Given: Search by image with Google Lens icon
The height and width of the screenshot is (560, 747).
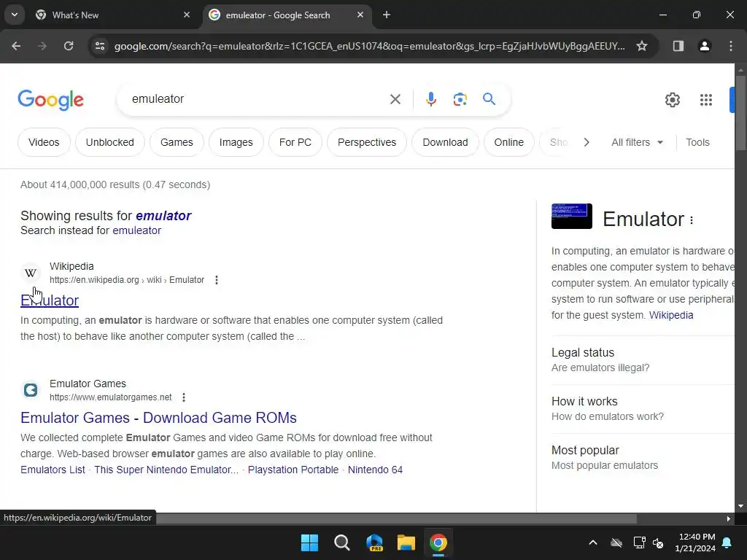Looking at the screenshot, I should click(460, 99).
